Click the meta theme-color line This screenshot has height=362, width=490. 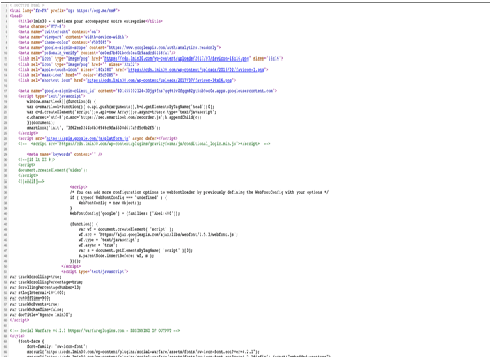tap(64, 42)
